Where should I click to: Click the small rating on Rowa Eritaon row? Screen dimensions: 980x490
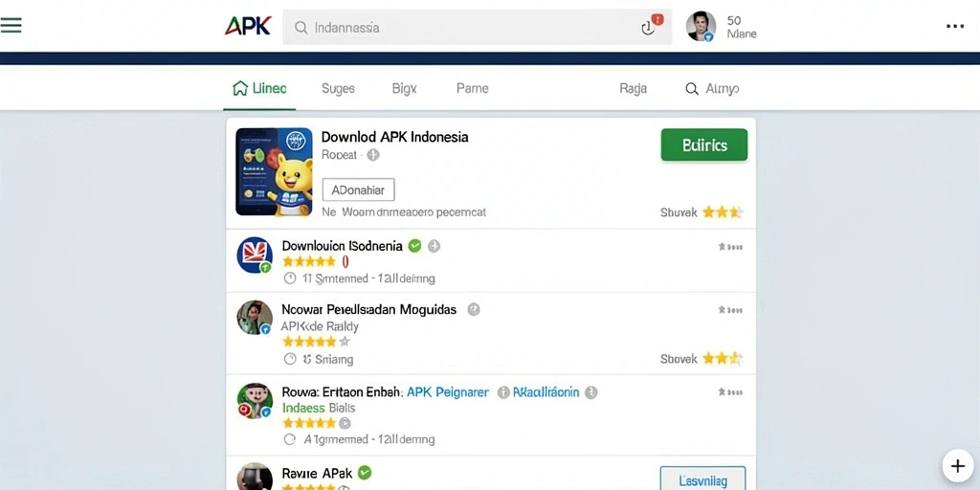coord(730,391)
